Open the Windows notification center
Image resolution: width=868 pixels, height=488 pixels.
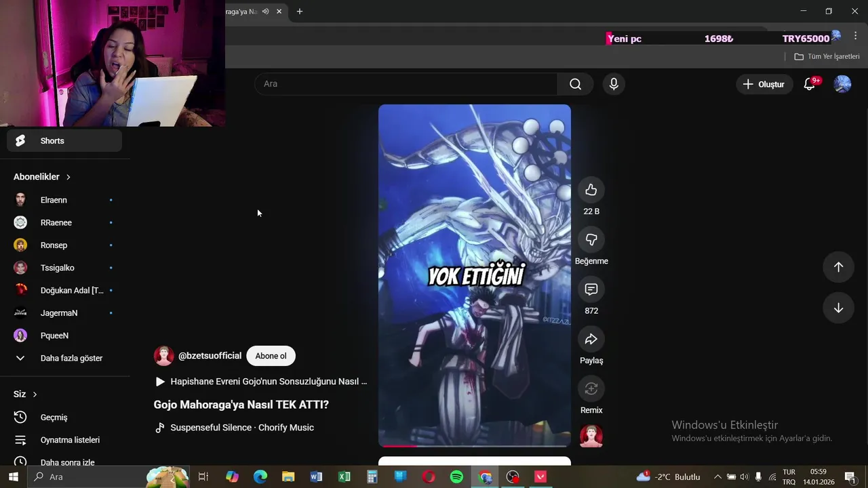tap(850, 477)
